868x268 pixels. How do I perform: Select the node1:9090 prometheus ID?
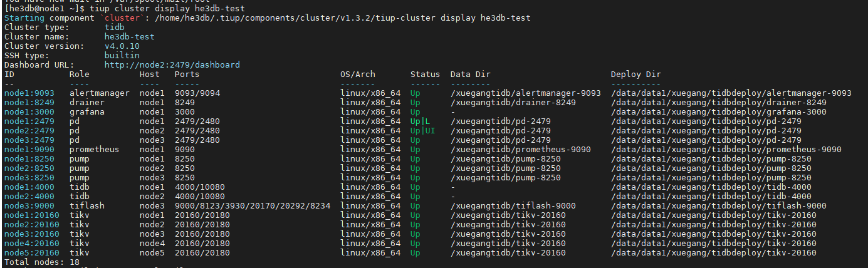pos(29,150)
